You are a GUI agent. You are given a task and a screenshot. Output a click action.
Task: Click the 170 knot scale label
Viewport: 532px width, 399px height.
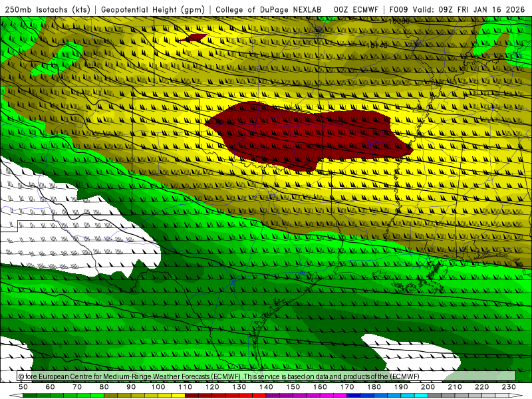(x=347, y=387)
